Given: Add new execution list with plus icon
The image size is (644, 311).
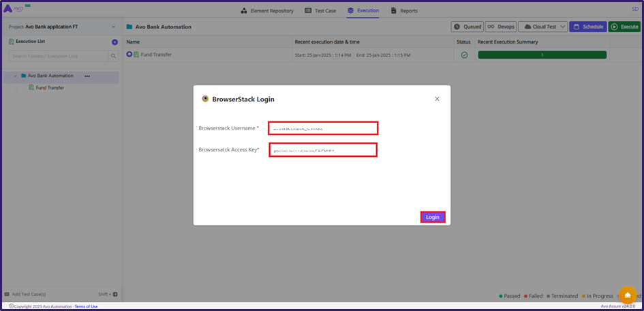Looking at the screenshot, I should 114,42.
